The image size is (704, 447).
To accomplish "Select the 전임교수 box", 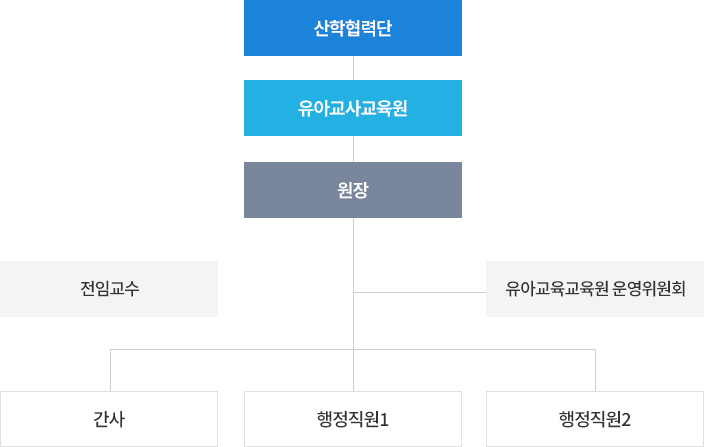I will pyautogui.click(x=109, y=289).
